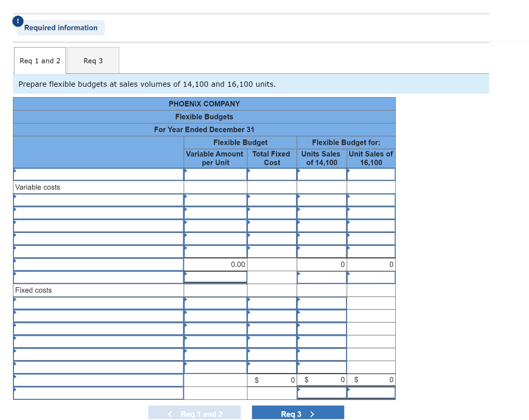Click the cell showing 0.00 variable total

(215, 264)
